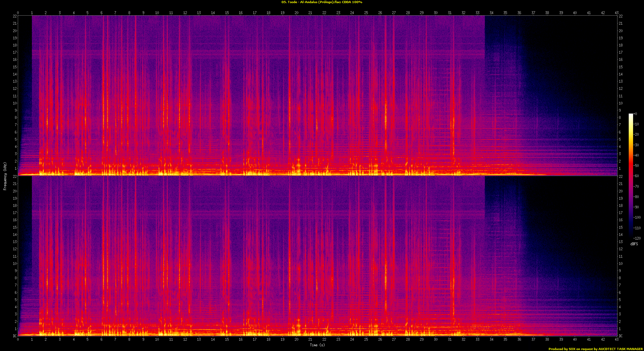Click the 10 kHz label on upper right axis

coord(621,103)
